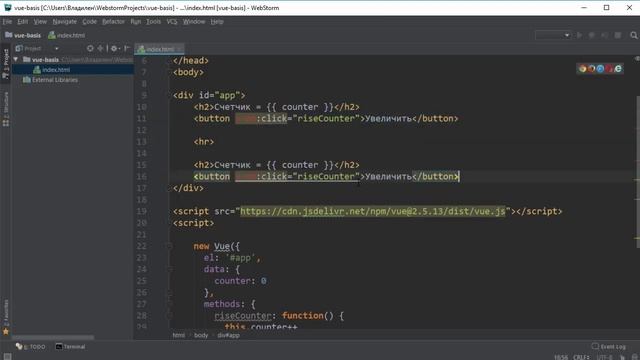Image resolution: width=640 pixels, height=360 pixels.
Task: Open the Edit menu
Action: 23,22
